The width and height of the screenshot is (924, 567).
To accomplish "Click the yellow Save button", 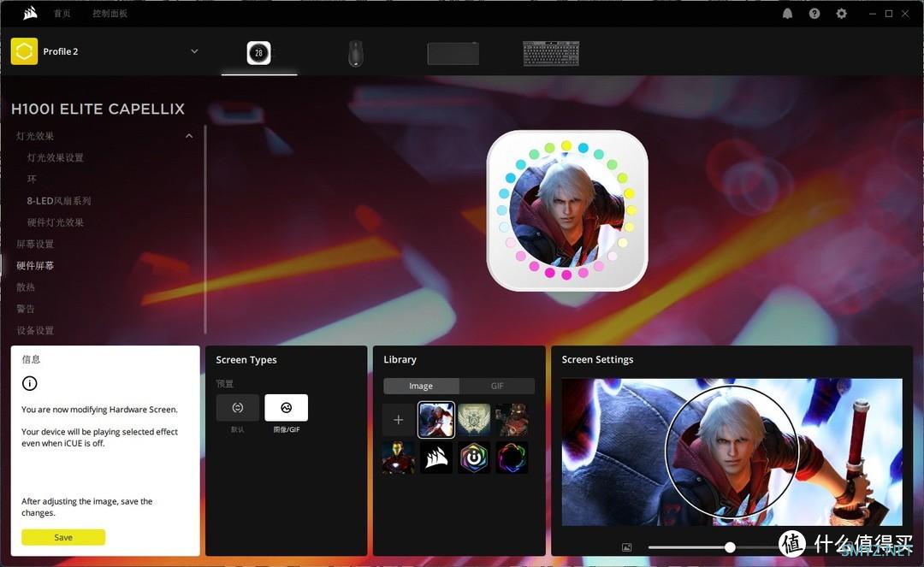I will 63,537.
